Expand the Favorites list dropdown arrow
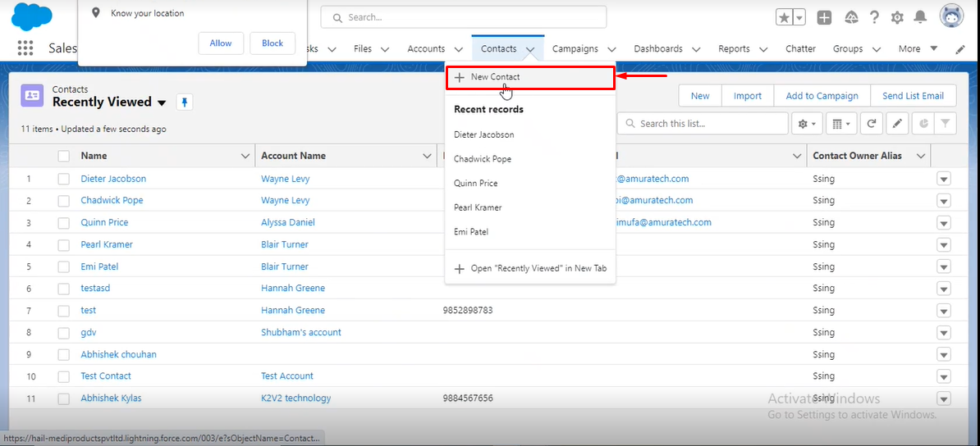This screenshot has height=446, width=980. pyautogui.click(x=799, y=17)
